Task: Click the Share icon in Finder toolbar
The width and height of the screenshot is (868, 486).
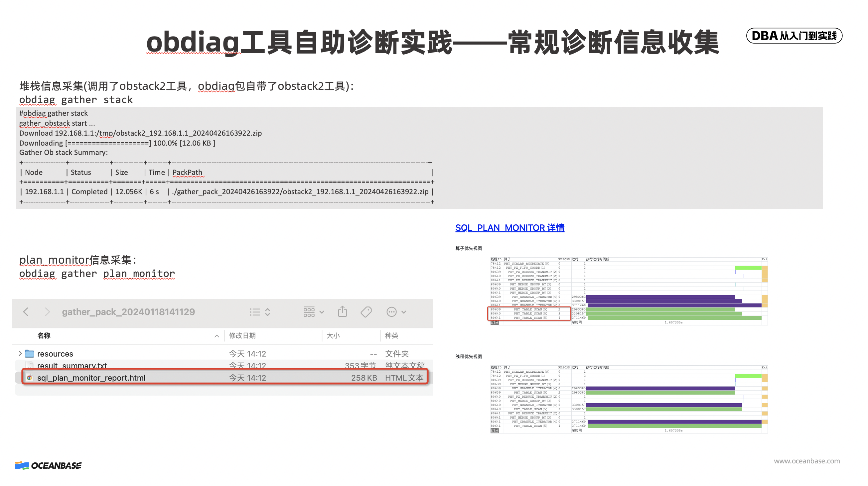Action: [342, 311]
